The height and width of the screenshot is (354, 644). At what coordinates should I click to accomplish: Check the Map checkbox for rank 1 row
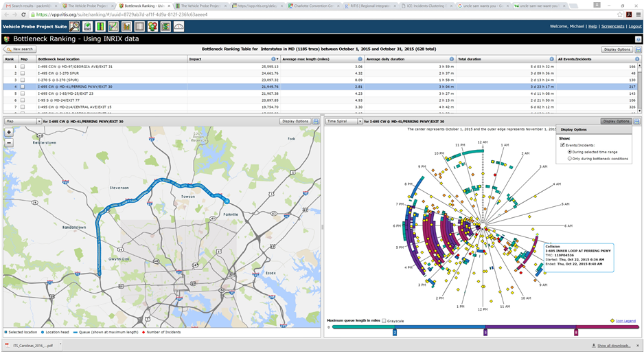pos(23,67)
